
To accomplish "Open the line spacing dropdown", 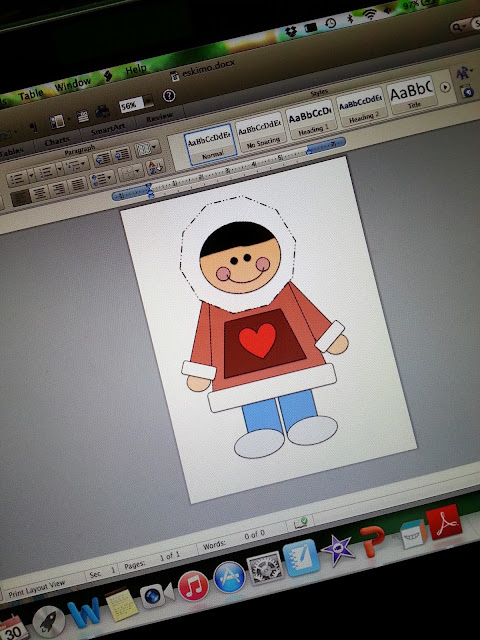I will click(x=102, y=179).
